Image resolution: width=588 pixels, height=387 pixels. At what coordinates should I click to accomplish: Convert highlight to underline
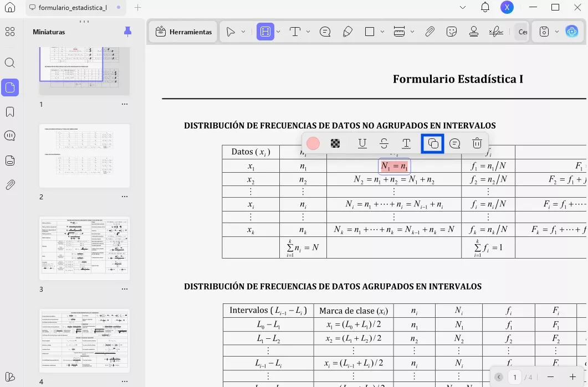coord(362,143)
